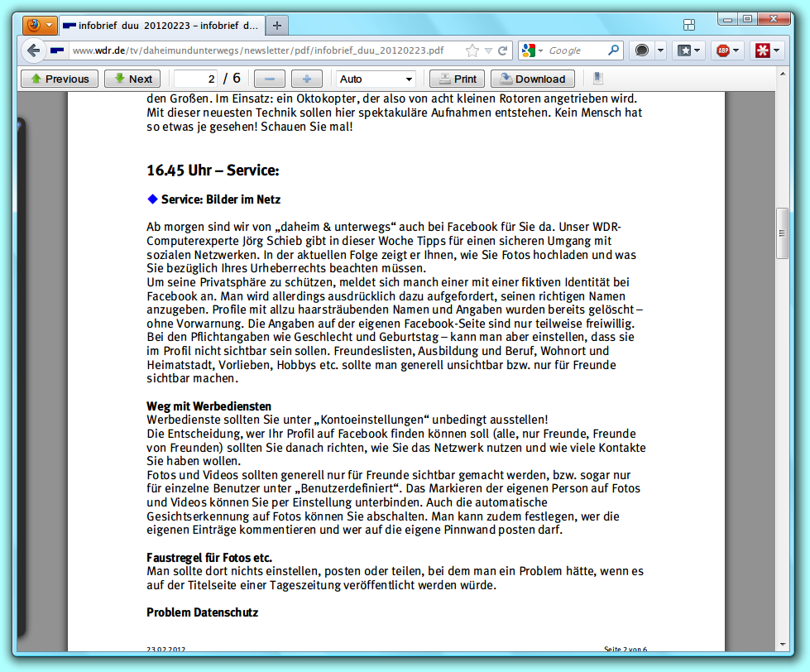This screenshot has height=672, width=810.
Task: Open the red asterisk addon button
Action: (767, 50)
